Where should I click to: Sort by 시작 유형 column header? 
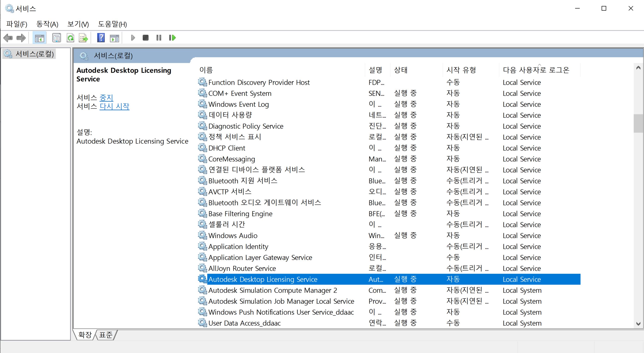tap(461, 70)
